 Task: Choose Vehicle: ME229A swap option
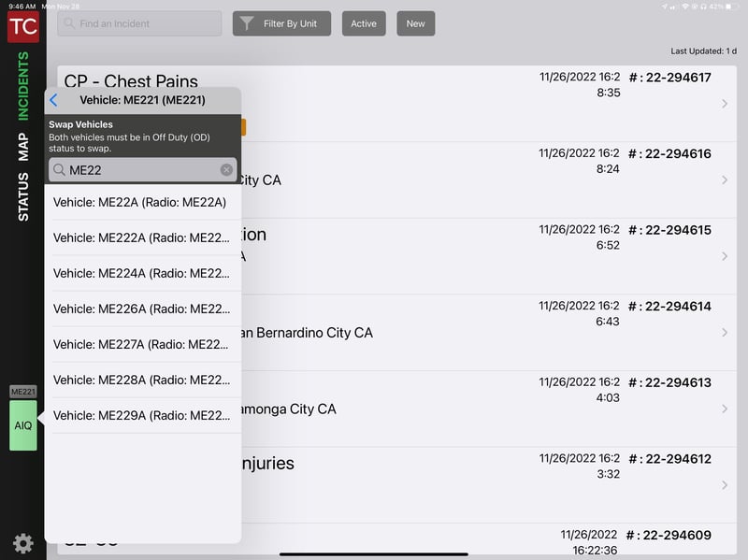142,415
